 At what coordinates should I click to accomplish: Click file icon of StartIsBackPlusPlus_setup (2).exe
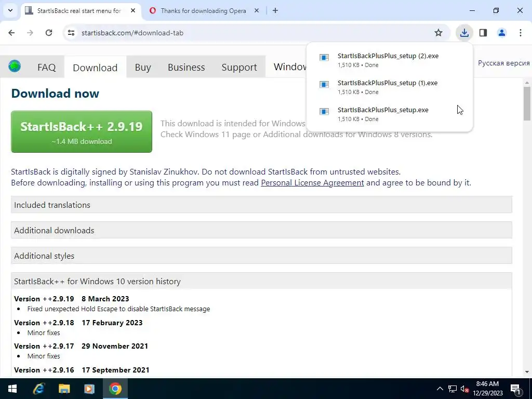(324, 57)
